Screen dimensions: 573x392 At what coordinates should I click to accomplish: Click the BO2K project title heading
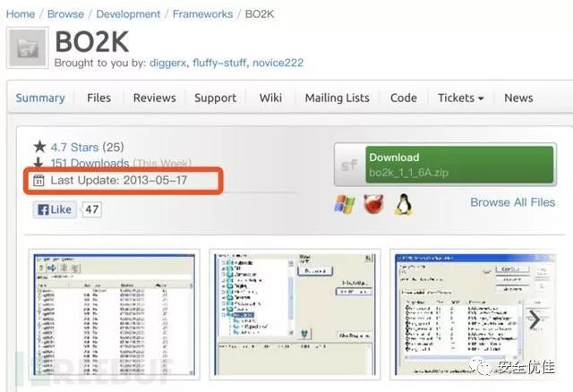[91, 42]
